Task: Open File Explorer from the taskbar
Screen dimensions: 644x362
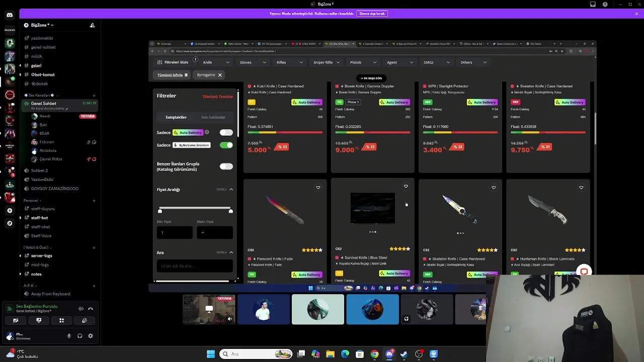Action: 330,354
